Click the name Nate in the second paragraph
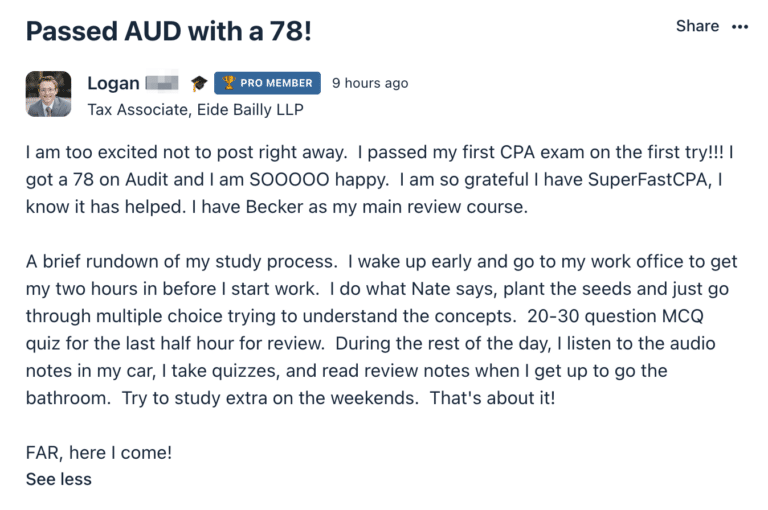The width and height of the screenshot is (768, 510). click(431, 289)
